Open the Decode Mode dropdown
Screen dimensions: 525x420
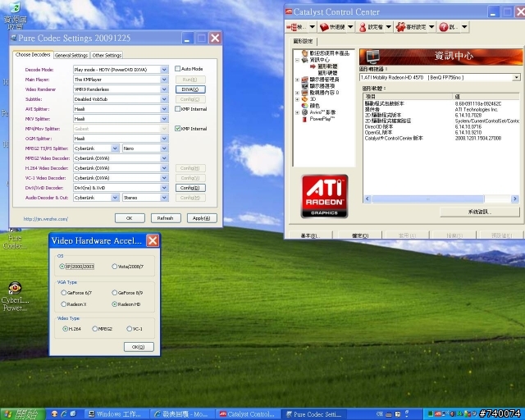[x=164, y=70]
